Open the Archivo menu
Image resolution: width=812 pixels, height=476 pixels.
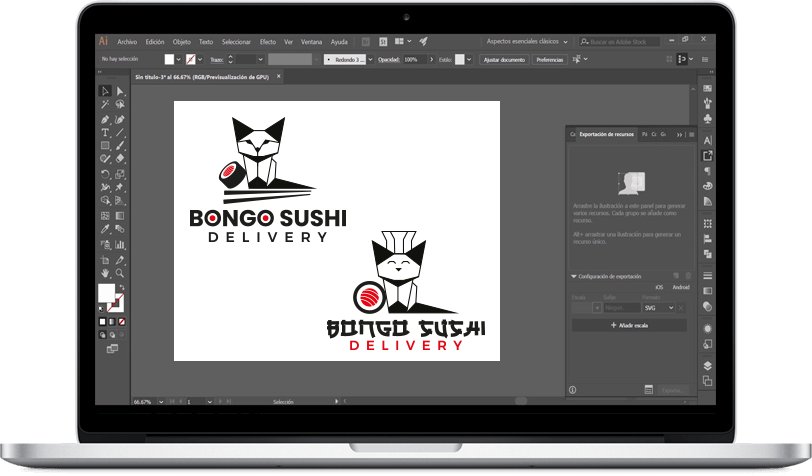click(x=127, y=42)
